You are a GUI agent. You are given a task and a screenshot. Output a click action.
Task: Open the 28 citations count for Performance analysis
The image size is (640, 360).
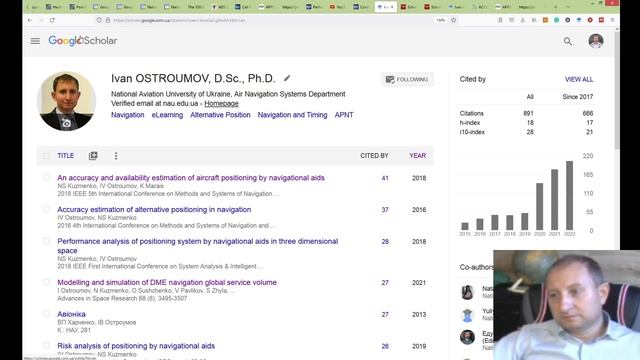click(384, 242)
